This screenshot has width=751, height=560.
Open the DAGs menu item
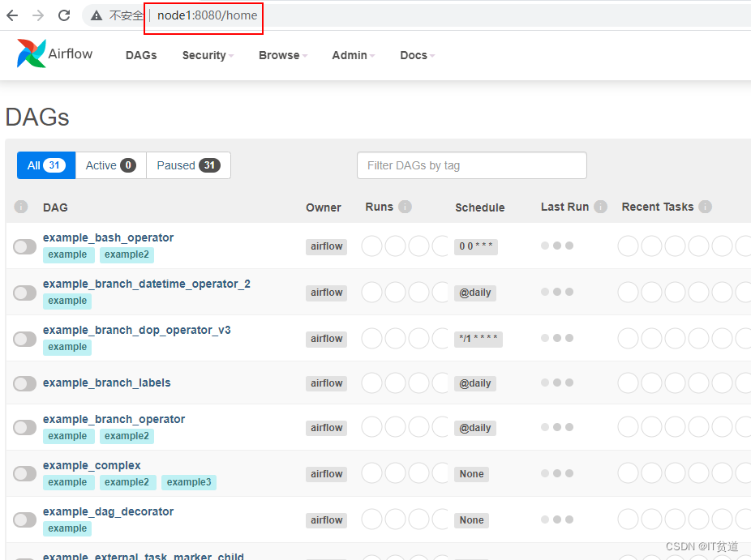coord(141,56)
